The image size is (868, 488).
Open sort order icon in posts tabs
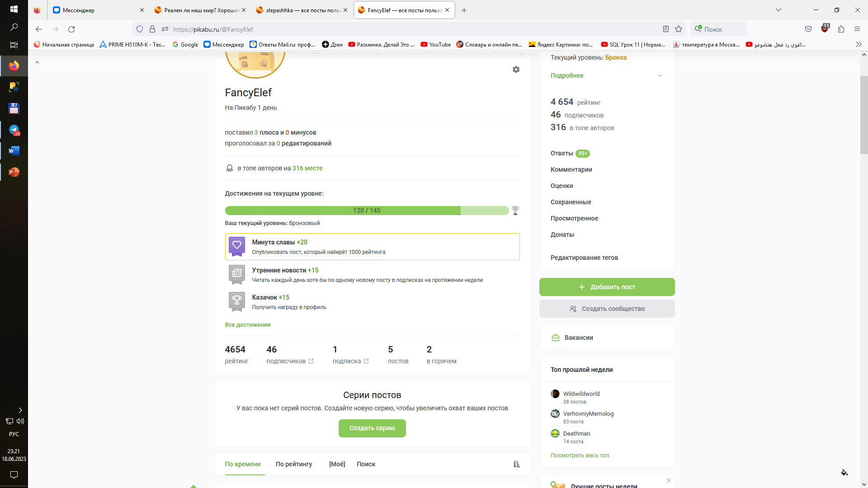coord(516,464)
